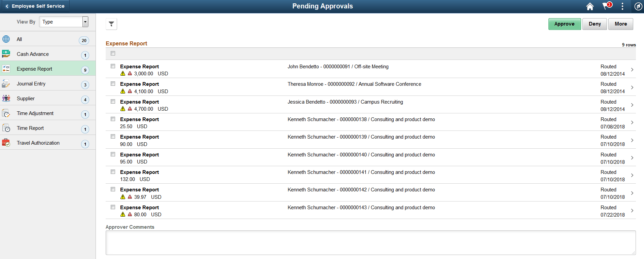Select the Expense Report category in sidebar
This screenshot has height=259, width=644.
[34, 69]
